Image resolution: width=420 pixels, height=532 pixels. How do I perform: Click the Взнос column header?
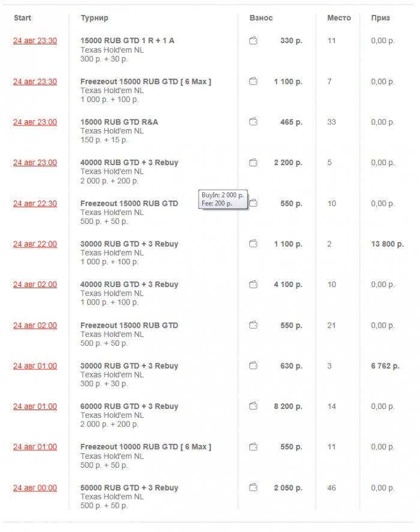[261, 18]
